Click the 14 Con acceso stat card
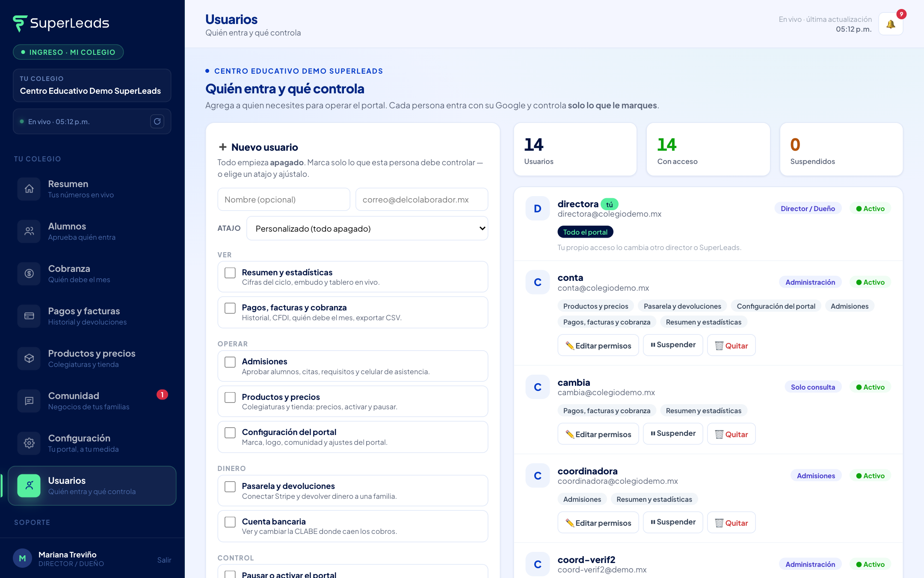The image size is (924, 578). tap(708, 149)
